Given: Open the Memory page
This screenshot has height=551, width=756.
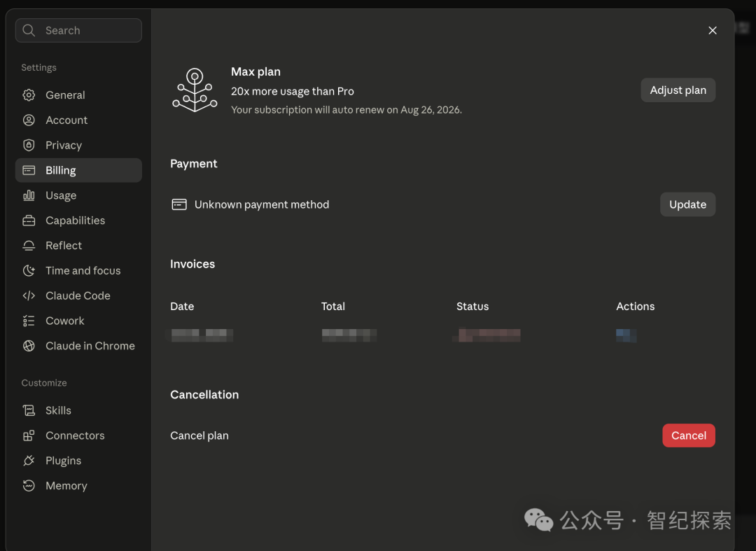Looking at the screenshot, I should click(x=78, y=485).
